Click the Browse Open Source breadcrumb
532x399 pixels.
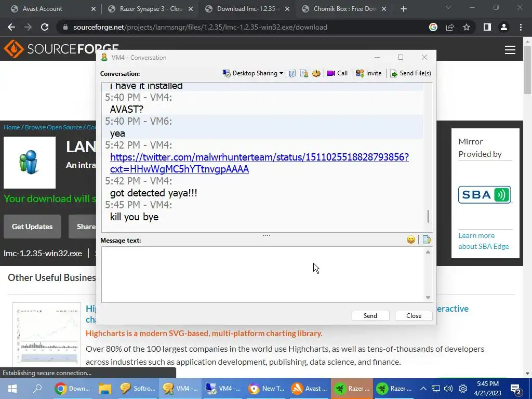coord(54,127)
